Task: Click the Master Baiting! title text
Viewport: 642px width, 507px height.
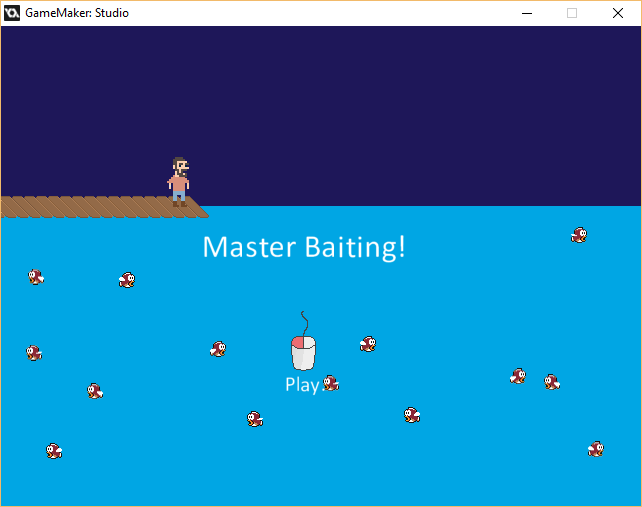Action: (304, 247)
